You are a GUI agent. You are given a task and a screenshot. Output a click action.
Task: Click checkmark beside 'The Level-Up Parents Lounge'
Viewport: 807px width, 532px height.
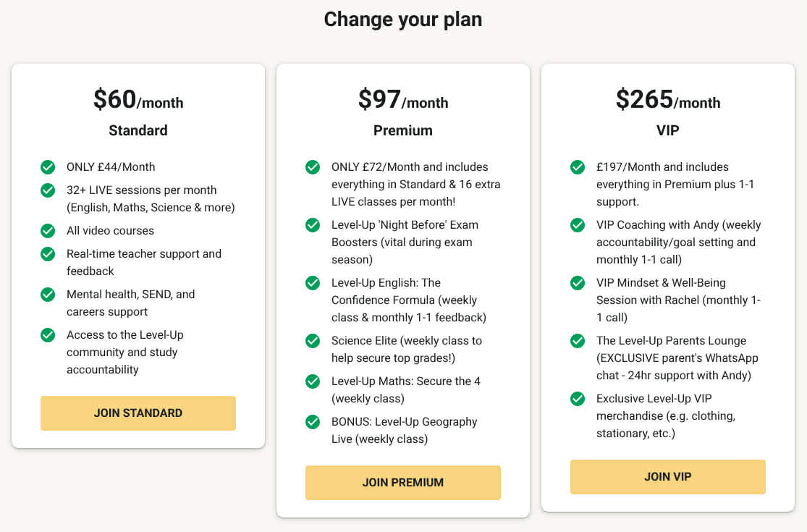coord(578,341)
